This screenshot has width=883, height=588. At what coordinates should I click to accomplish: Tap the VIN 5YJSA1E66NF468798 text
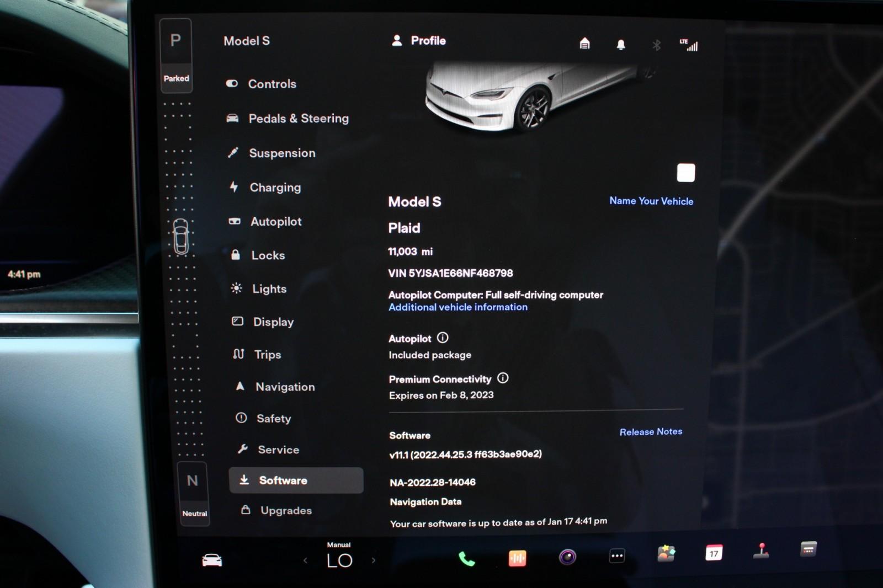coord(450,273)
